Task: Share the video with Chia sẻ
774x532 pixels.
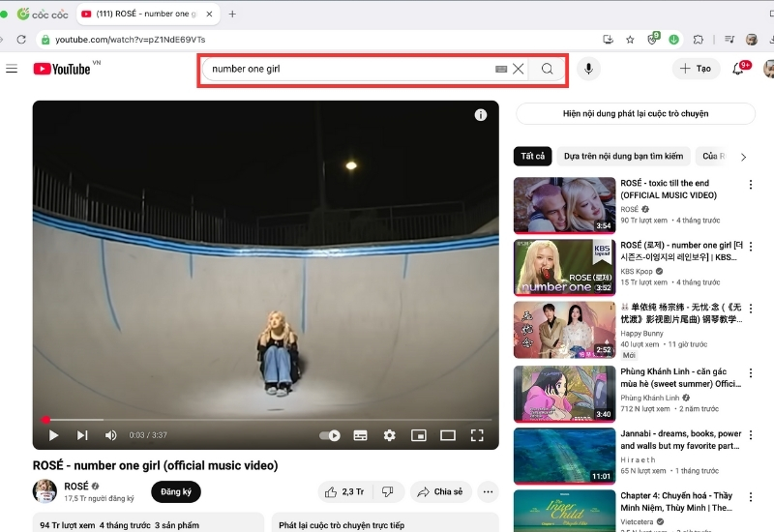Action: coord(440,491)
